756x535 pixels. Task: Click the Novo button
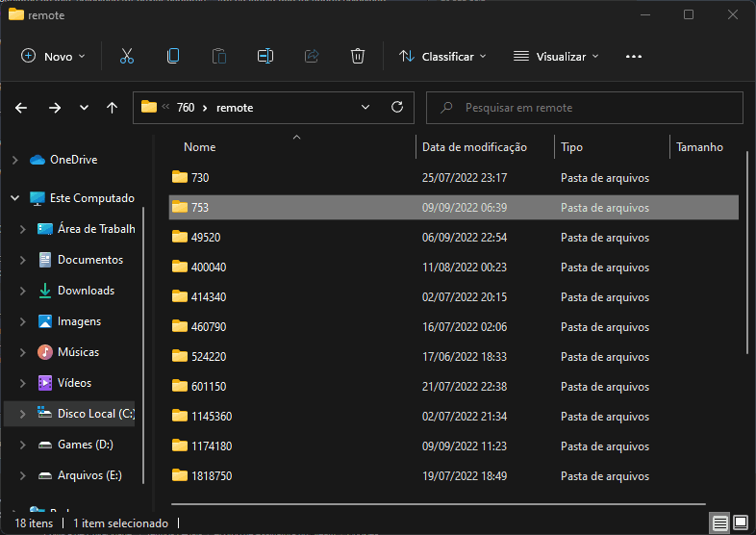(x=54, y=57)
